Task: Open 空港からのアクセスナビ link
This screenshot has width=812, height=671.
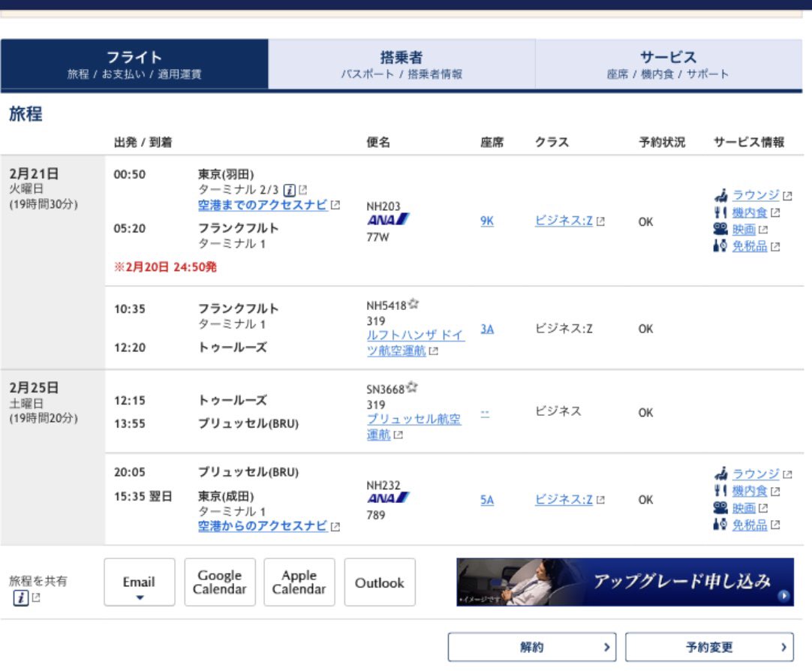Action: pyautogui.click(x=263, y=526)
